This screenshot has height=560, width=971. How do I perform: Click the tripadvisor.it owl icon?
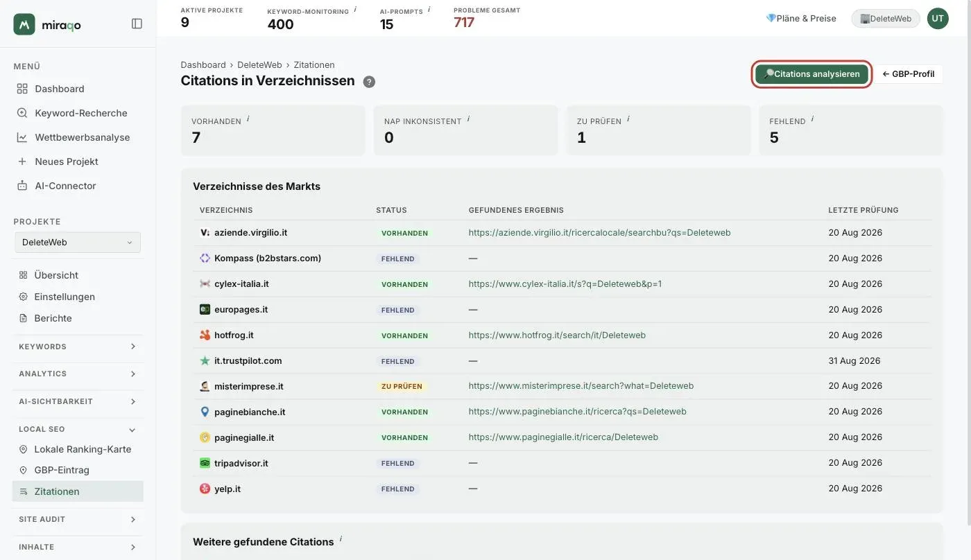tap(205, 464)
